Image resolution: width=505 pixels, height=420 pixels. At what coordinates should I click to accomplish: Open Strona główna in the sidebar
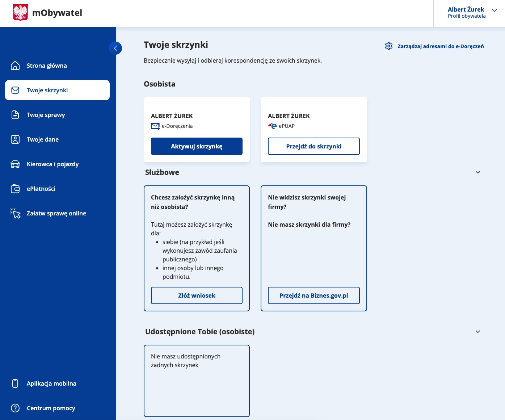click(x=57, y=66)
